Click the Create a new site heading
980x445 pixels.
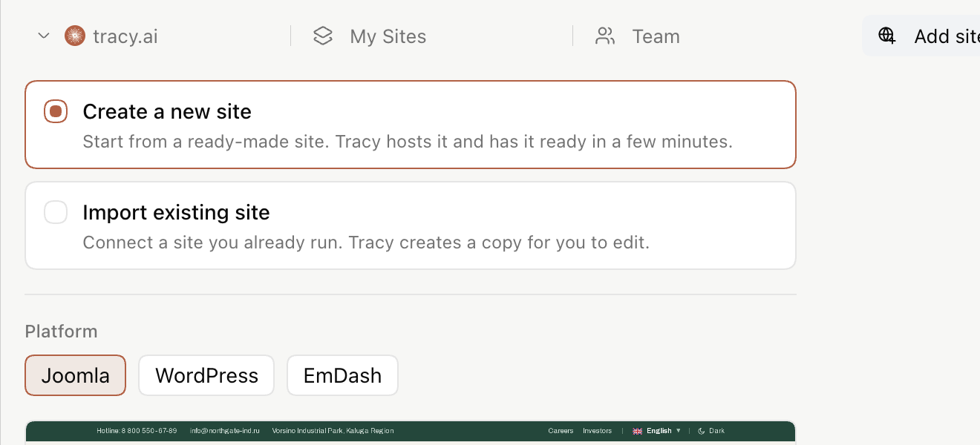pos(167,111)
